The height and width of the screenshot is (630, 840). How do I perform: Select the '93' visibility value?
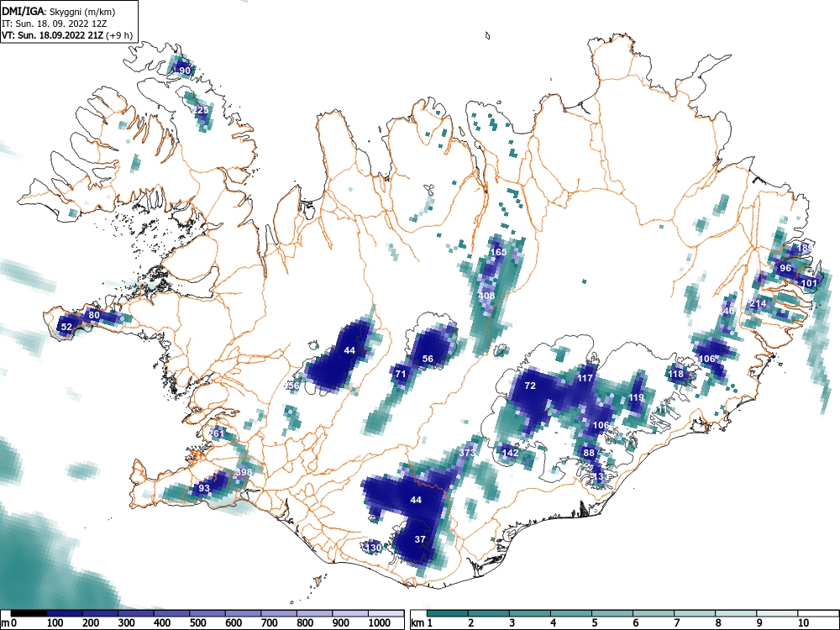pyautogui.click(x=204, y=488)
